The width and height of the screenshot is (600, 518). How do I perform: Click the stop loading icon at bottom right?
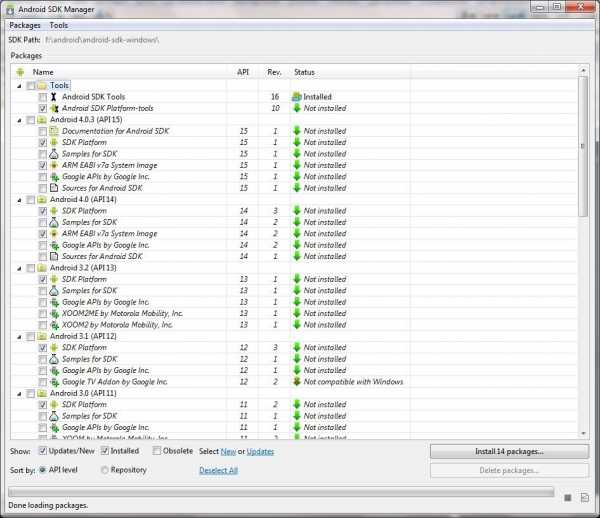(x=567, y=497)
